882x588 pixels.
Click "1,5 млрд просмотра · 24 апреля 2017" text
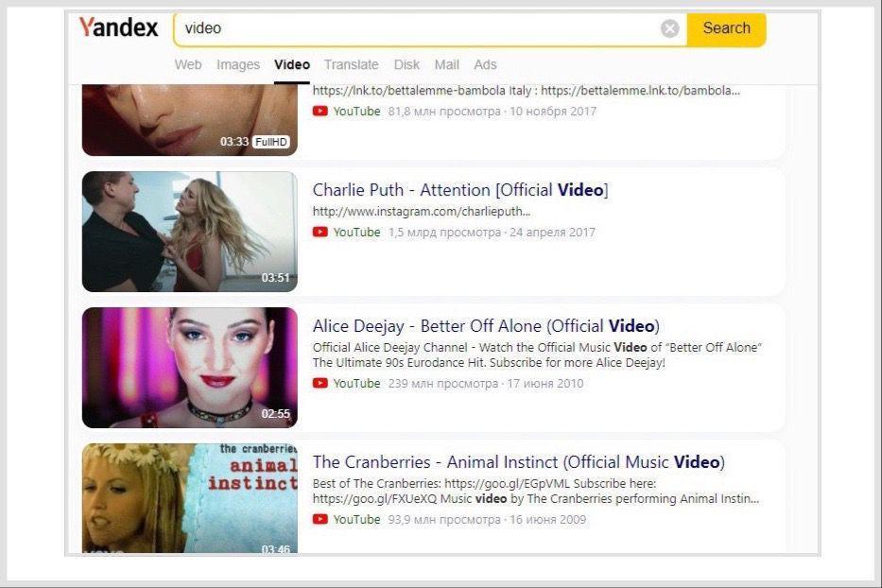(492, 233)
